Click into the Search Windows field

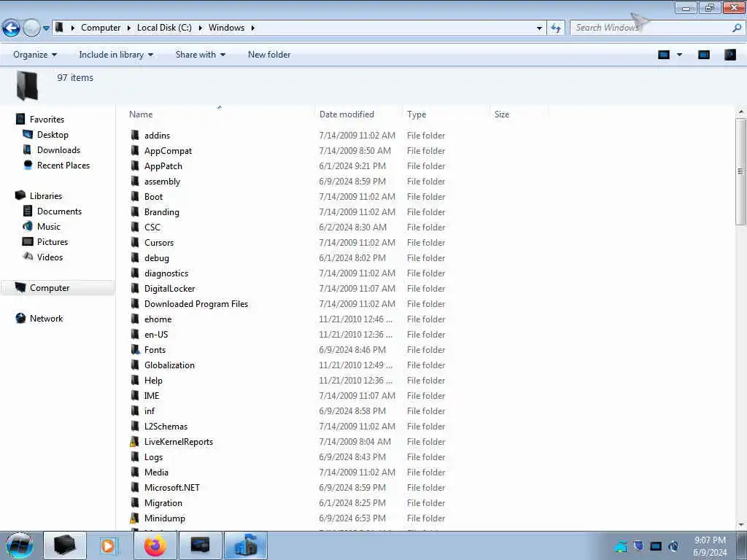650,28
